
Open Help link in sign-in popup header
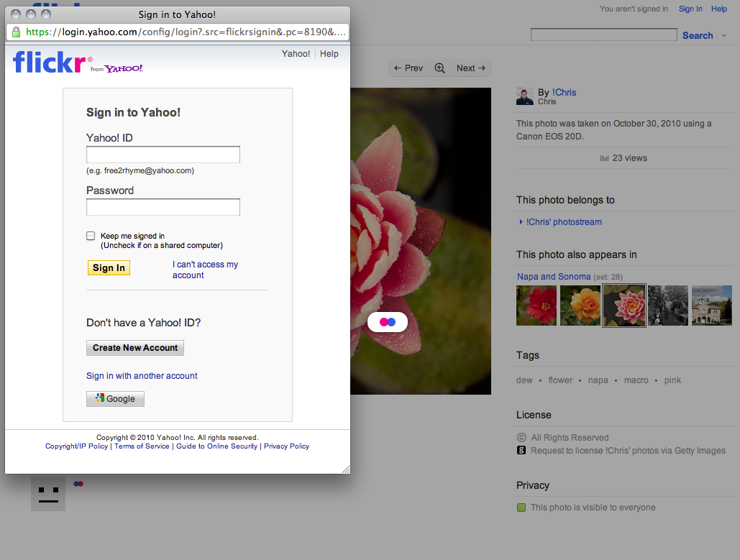pos(329,54)
